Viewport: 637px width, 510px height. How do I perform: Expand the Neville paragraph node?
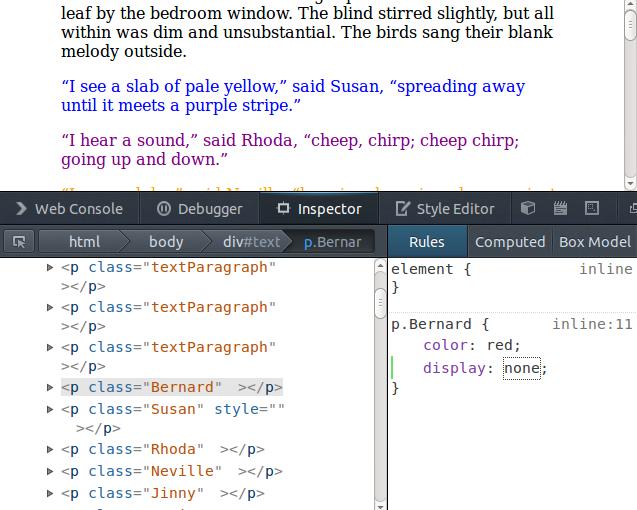pos(50,471)
